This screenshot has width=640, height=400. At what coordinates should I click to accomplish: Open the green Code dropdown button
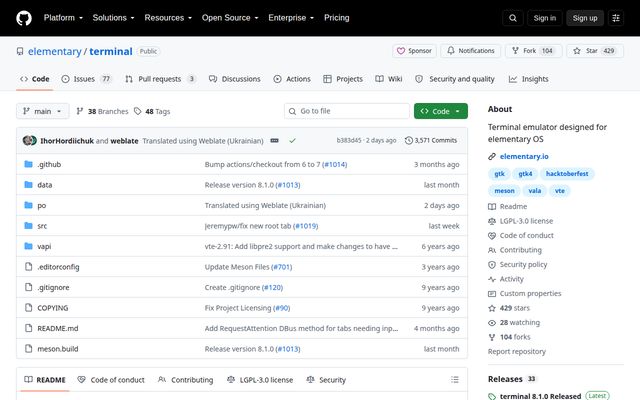441,111
